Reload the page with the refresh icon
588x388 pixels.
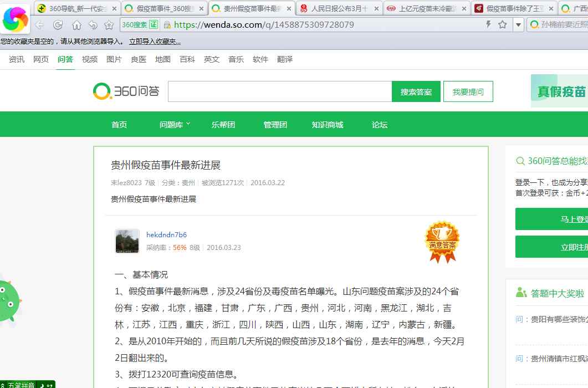58,25
